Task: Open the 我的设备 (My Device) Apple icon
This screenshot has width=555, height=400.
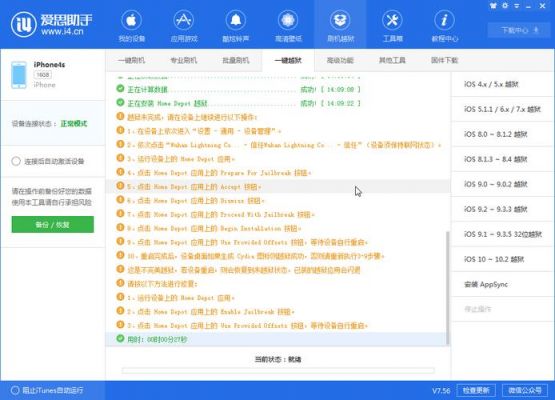Action: coord(131,21)
